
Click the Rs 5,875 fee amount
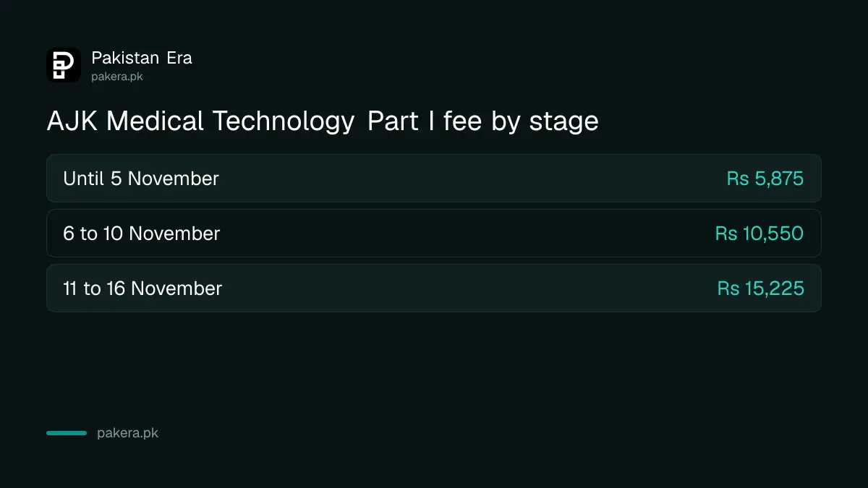pos(765,179)
